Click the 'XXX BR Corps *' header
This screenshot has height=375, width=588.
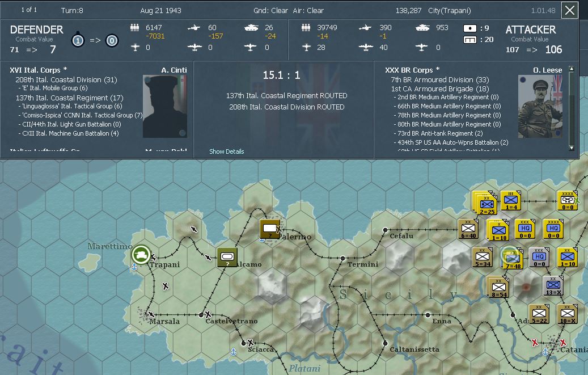click(x=412, y=70)
